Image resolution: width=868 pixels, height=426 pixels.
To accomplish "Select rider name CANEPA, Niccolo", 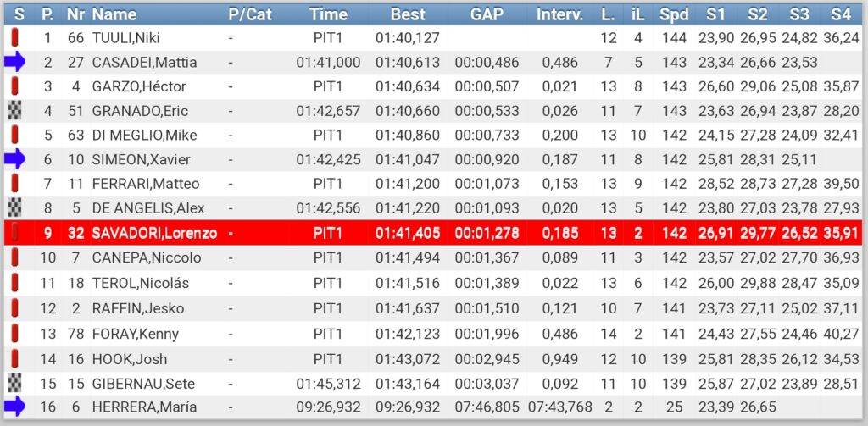I will (x=147, y=257).
